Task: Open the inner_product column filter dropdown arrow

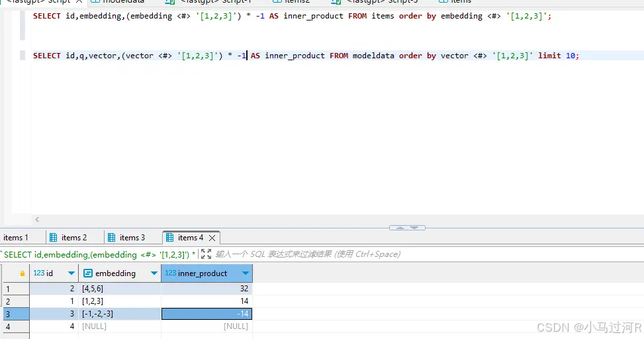Action: pos(246,273)
